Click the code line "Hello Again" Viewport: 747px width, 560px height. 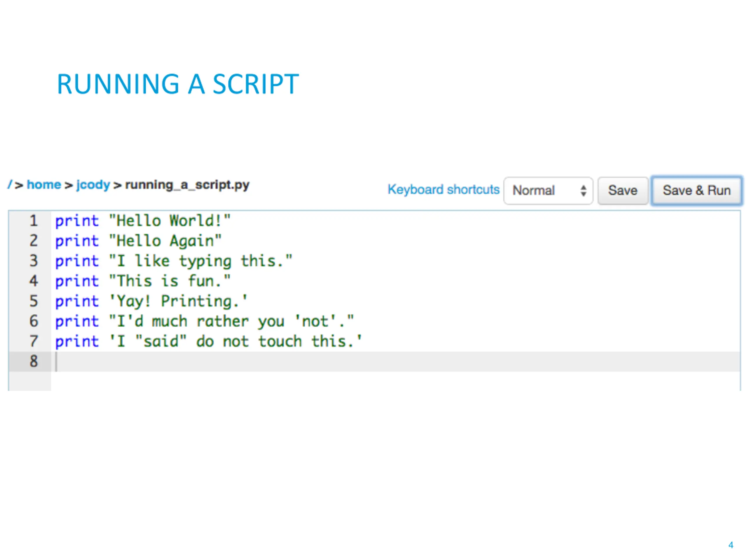139,241
